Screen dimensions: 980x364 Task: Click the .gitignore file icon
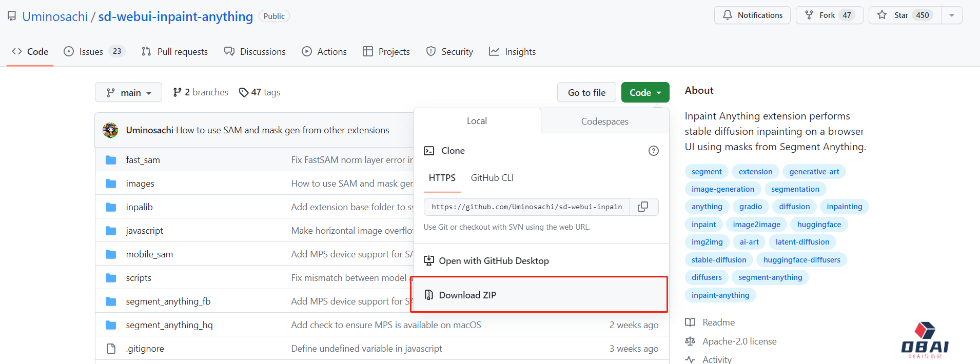click(x=111, y=349)
